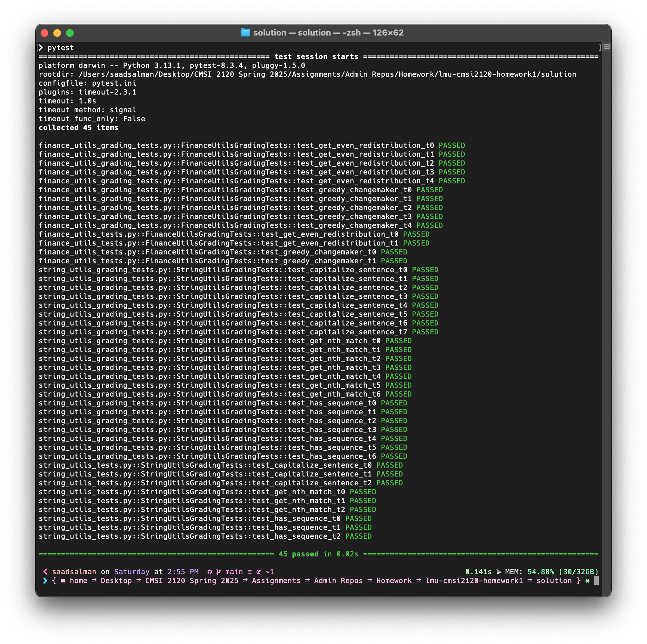Click string grading test_get_nth_match_t3 line
This screenshot has height=644, width=647.
tap(225, 367)
